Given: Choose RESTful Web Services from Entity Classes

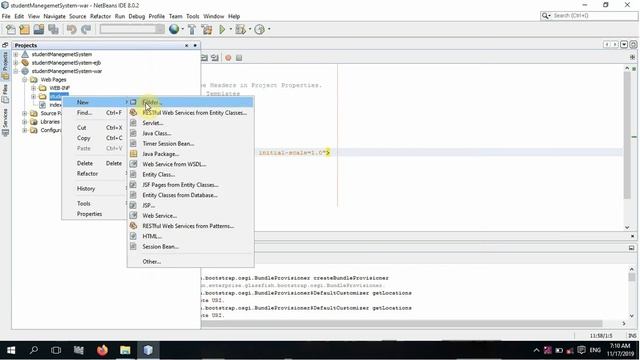Looking at the screenshot, I should pyautogui.click(x=190, y=113).
